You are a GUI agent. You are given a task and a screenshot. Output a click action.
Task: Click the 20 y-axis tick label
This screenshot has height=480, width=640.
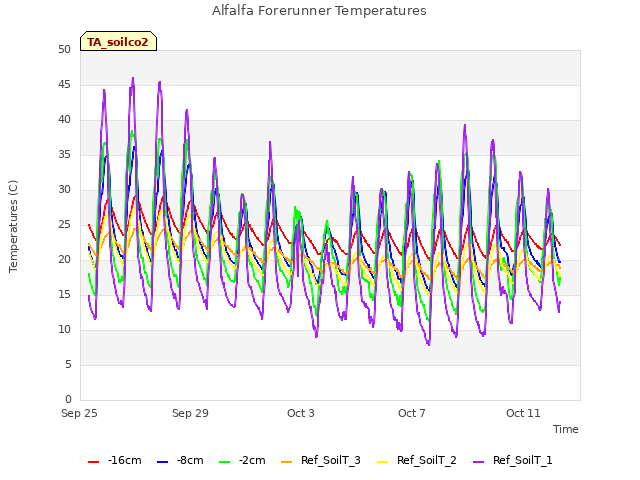tap(64, 260)
